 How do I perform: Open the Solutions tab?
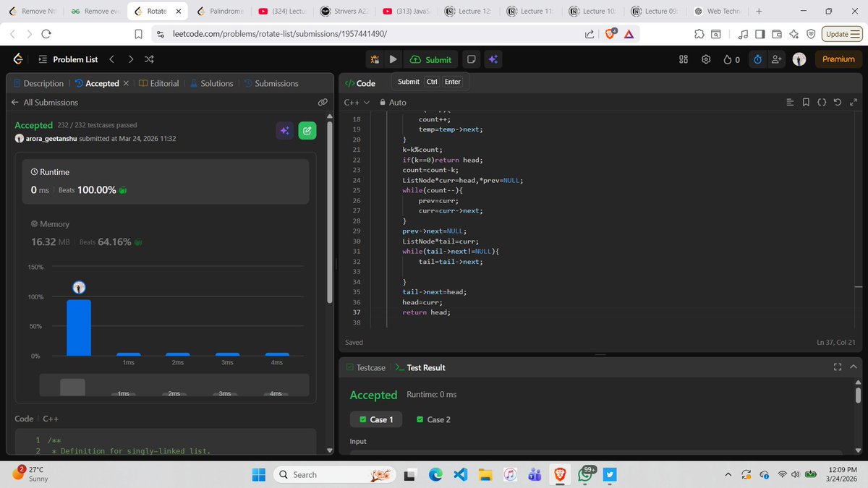(x=211, y=83)
